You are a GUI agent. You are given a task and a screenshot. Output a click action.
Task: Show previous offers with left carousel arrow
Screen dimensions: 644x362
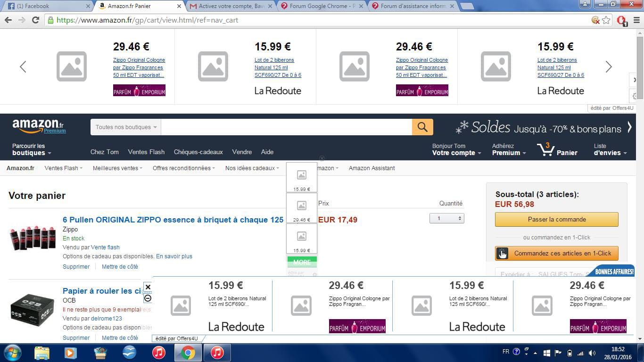pyautogui.click(x=23, y=66)
